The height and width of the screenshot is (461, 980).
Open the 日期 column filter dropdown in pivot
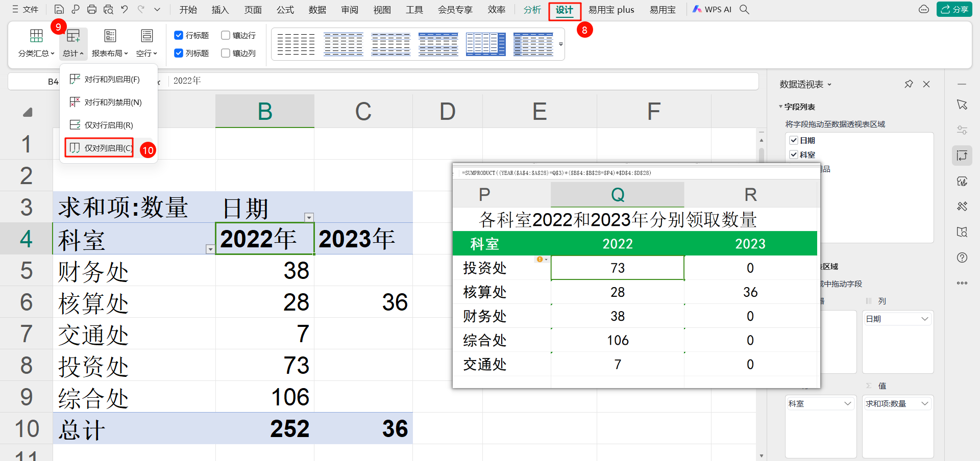(x=309, y=217)
